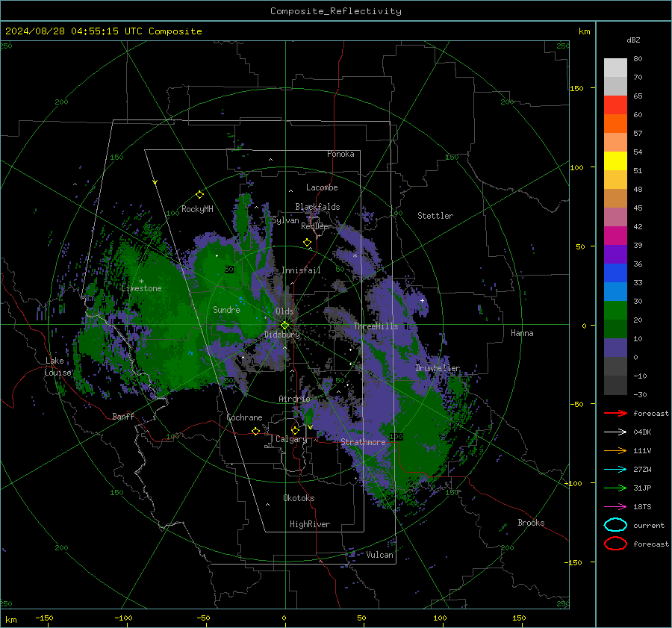Click the Stettler city label

(435, 216)
